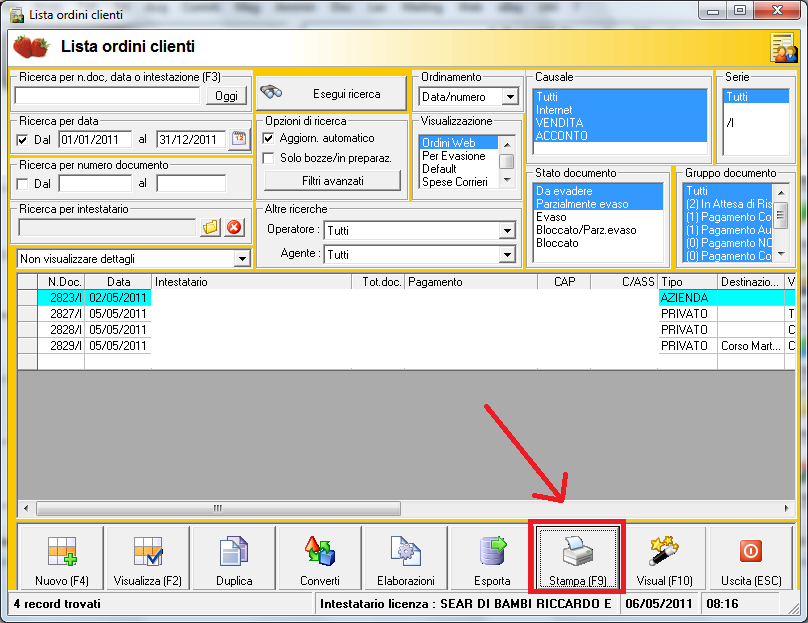Click Visualizzazione list down arrow
This screenshot has height=623, width=808.
507,180
